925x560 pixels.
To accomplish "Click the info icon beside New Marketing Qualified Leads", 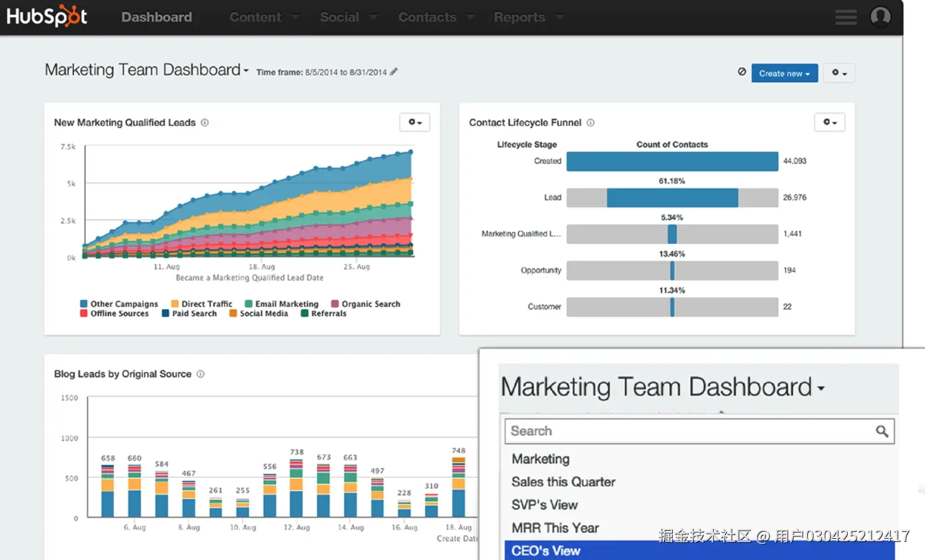I will [x=205, y=123].
